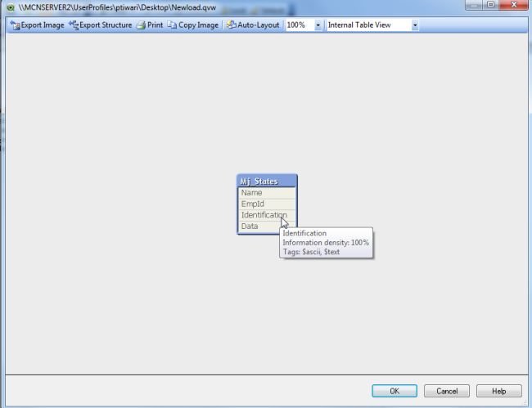This screenshot has width=532, height=408.
Task: Confirm with the OK button
Action: [x=394, y=391]
